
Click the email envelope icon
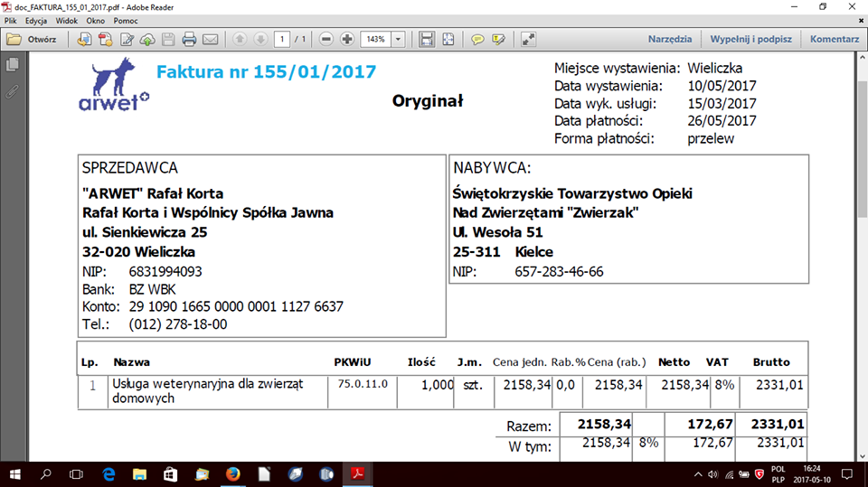tap(210, 39)
